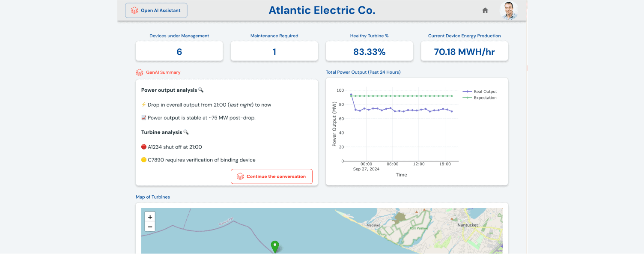Open the AI Assistant
The image size is (644, 254).
[156, 10]
